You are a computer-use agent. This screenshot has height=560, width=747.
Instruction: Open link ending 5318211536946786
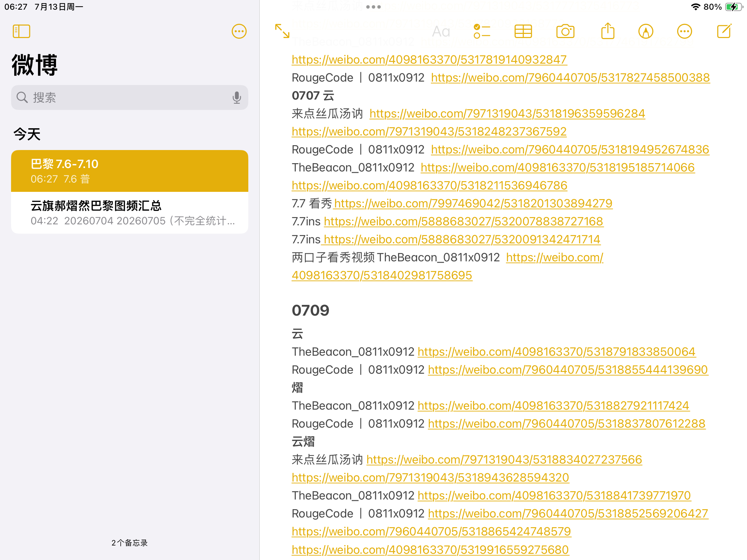[430, 186]
